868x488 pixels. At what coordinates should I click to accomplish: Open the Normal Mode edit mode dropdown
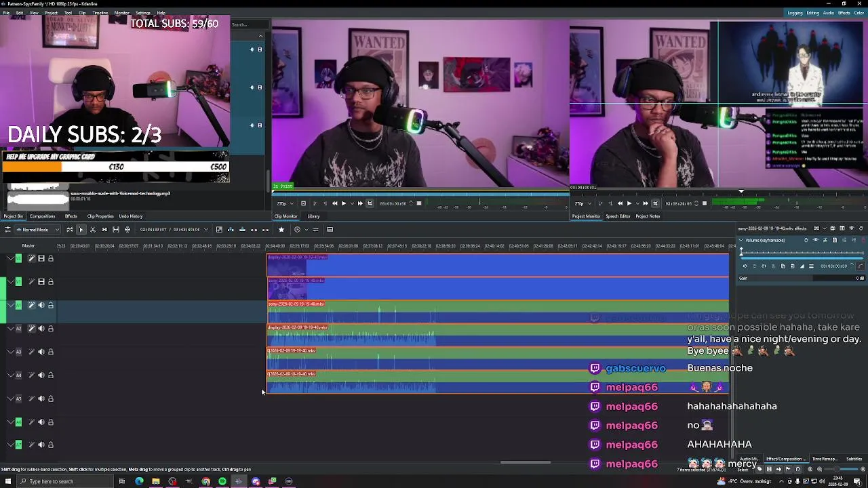click(37, 229)
